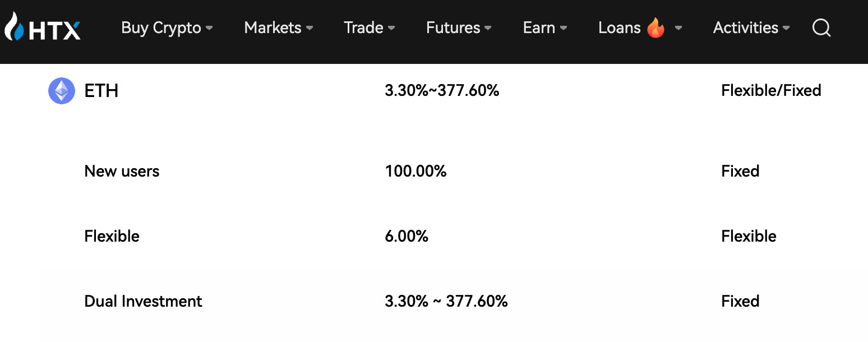Viewport: 868px width, 342px height.
Task: Open the Earn menu
Action: tap(539, 27)
